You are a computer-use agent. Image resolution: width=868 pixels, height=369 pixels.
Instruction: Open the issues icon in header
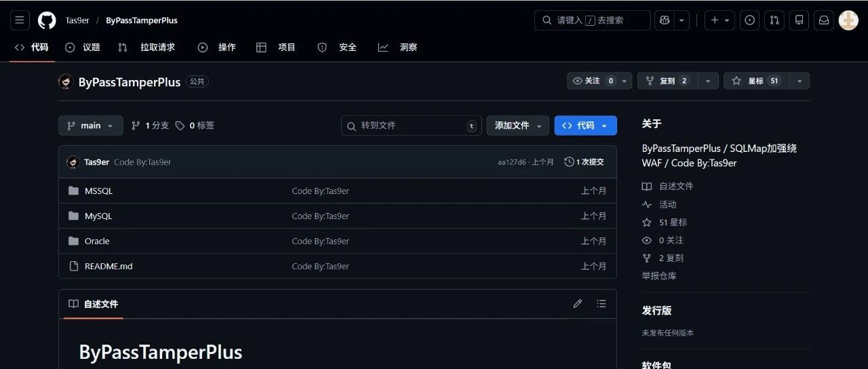click(749, 20)
